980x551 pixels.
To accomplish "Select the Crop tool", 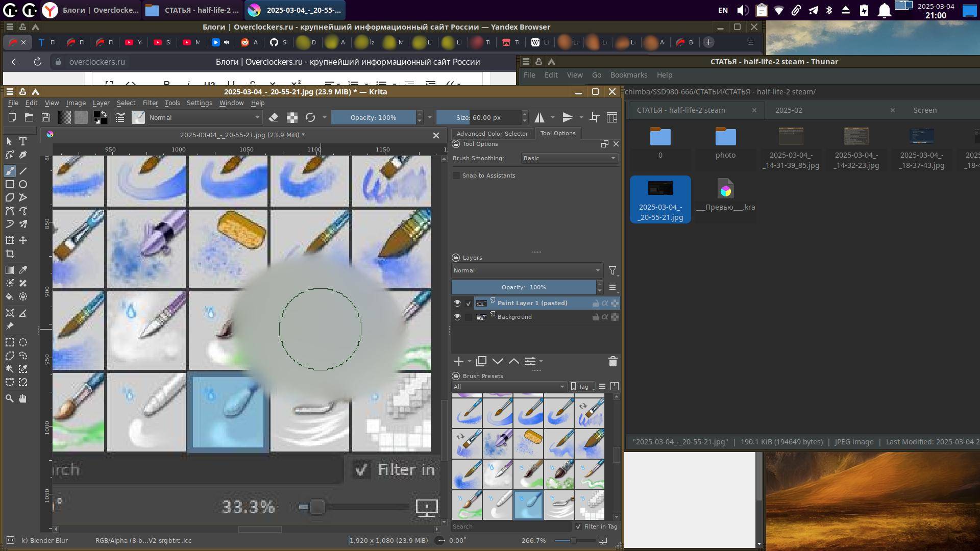I will point(10,254).
